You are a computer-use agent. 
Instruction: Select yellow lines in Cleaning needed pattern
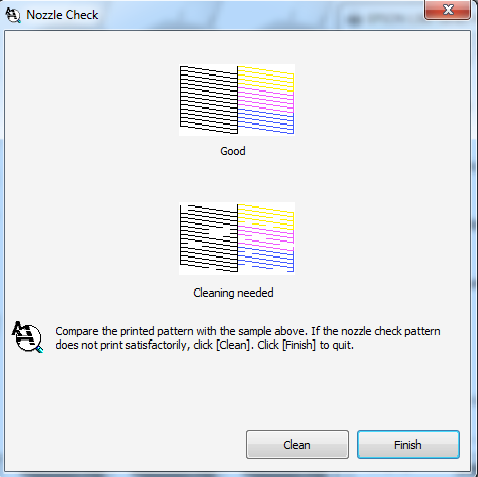pos(266,217)
